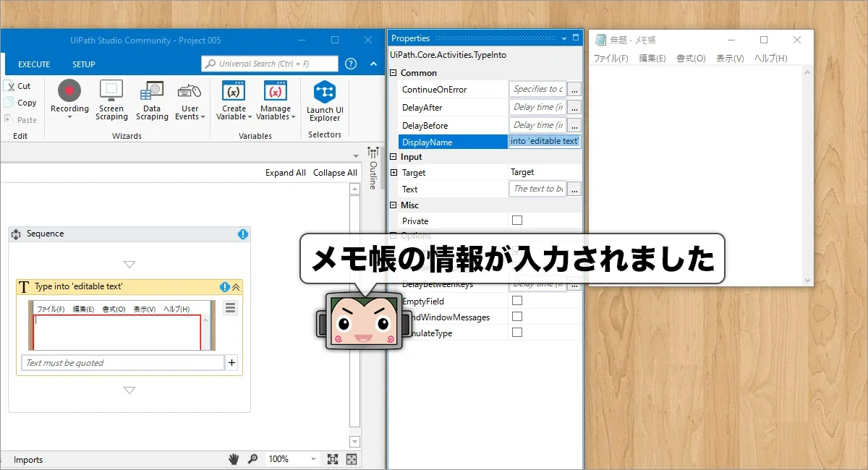Open the Type into options hamburger menu
The height and width of the screenshot is (470, 868).
coord(231,308)
